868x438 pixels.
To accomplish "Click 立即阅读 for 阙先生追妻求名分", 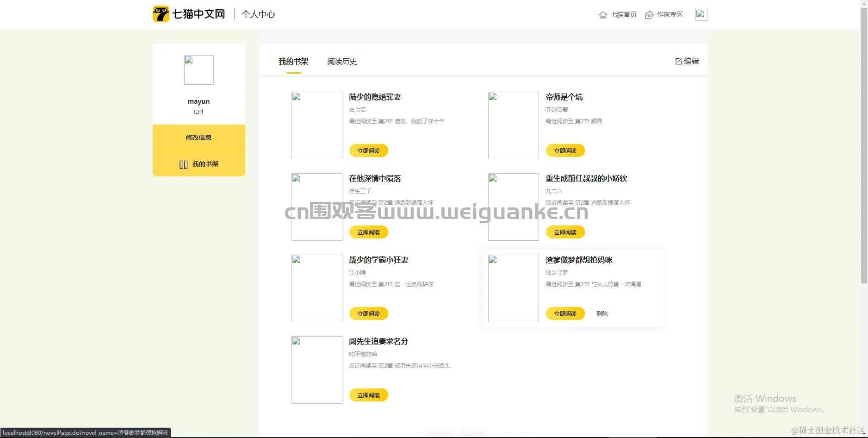I will coord(369,395).
